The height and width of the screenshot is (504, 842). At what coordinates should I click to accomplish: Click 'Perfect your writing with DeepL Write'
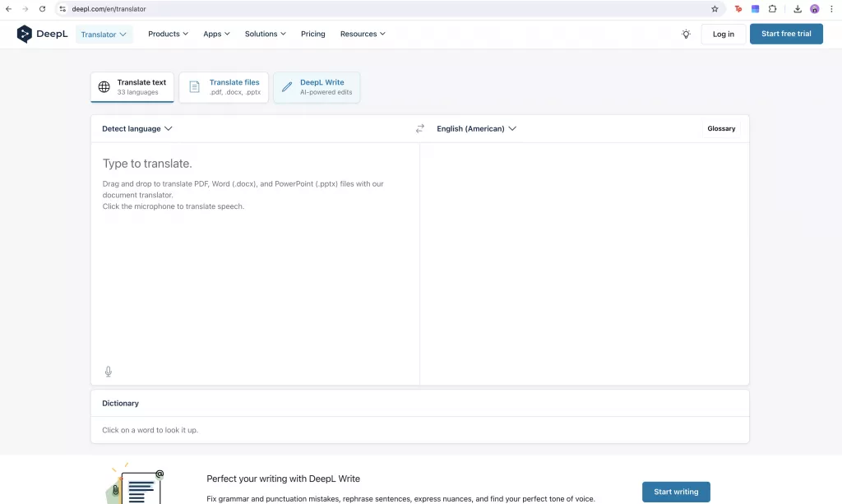[x=283, y=479]
